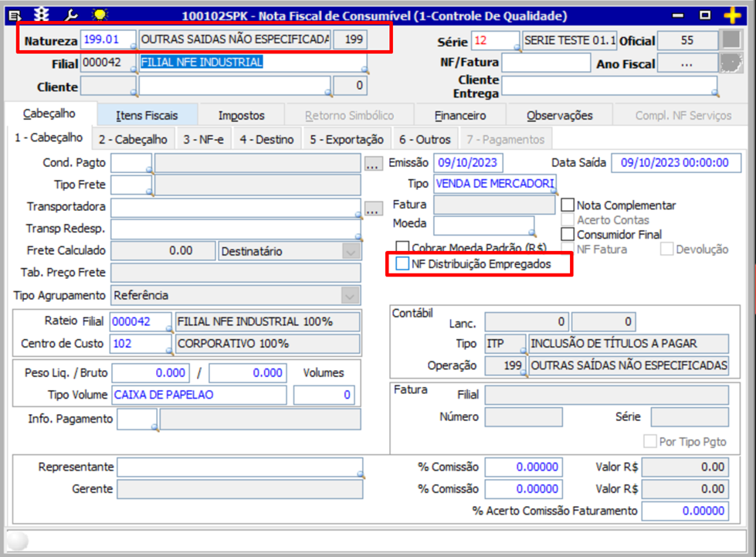Image resolution: width=756 pixels, height=557 pixels.
Task: Click the Filial code field 000042
Action: [108, 63]
